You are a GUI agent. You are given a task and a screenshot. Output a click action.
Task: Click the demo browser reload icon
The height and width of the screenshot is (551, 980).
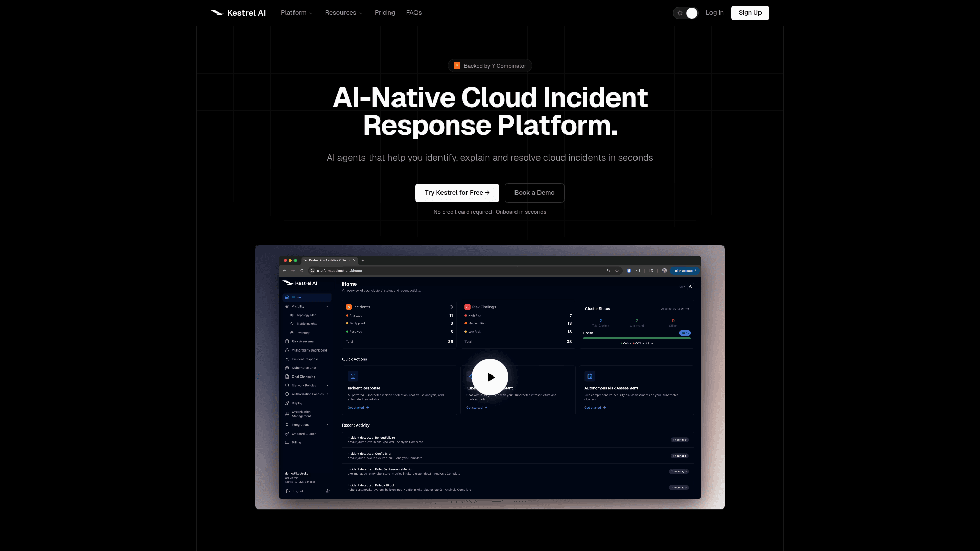pyautogui.click(x=302, y=271)
